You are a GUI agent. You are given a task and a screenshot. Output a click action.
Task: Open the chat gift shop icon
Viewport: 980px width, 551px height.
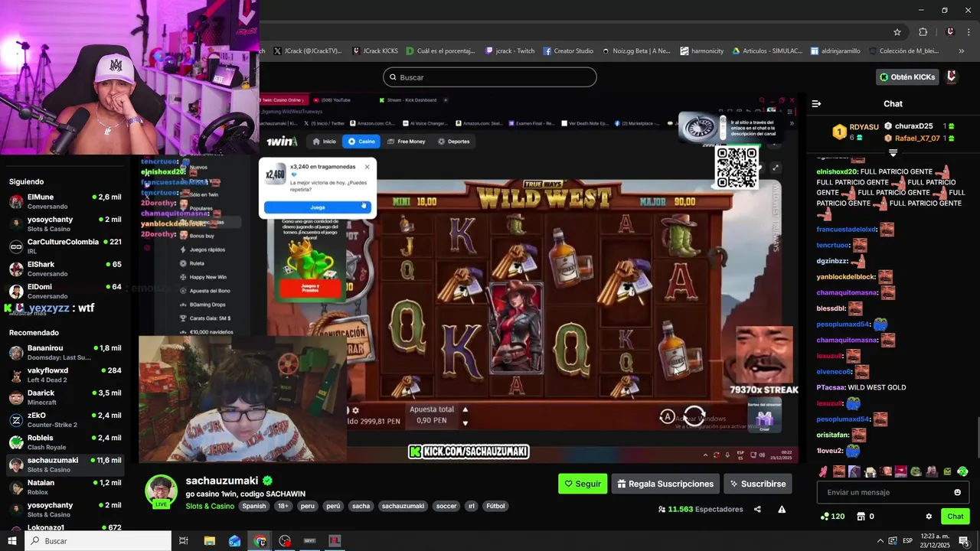click(861, 517)
